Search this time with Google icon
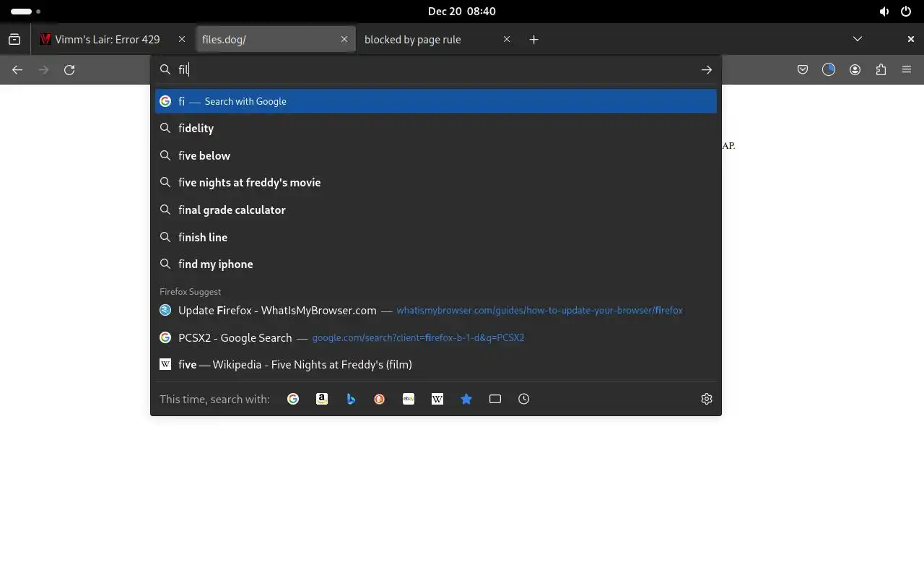The width and height of the screenshot is (924, 578). tap(293, 399)
